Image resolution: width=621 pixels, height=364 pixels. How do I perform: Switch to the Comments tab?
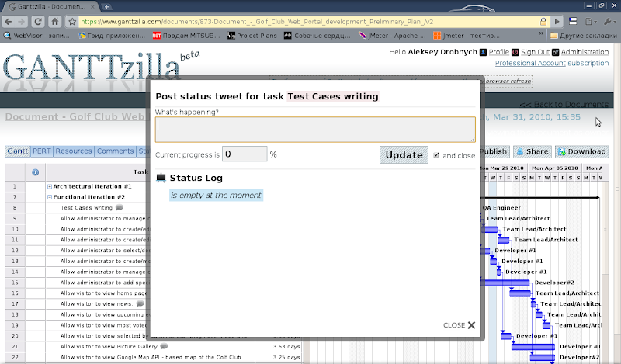(115, 151)
